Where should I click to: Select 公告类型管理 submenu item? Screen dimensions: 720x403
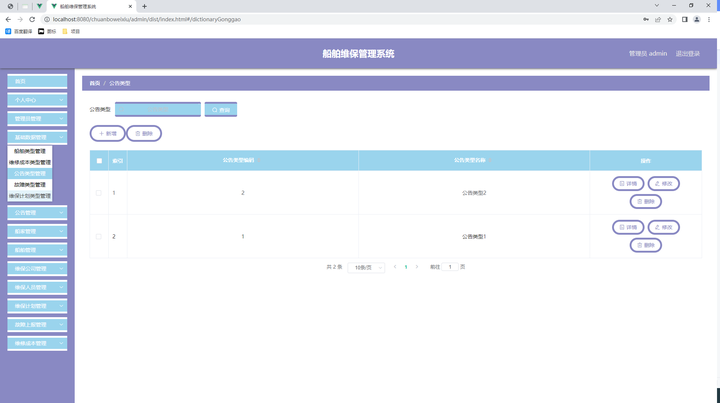tap(30, 174)
